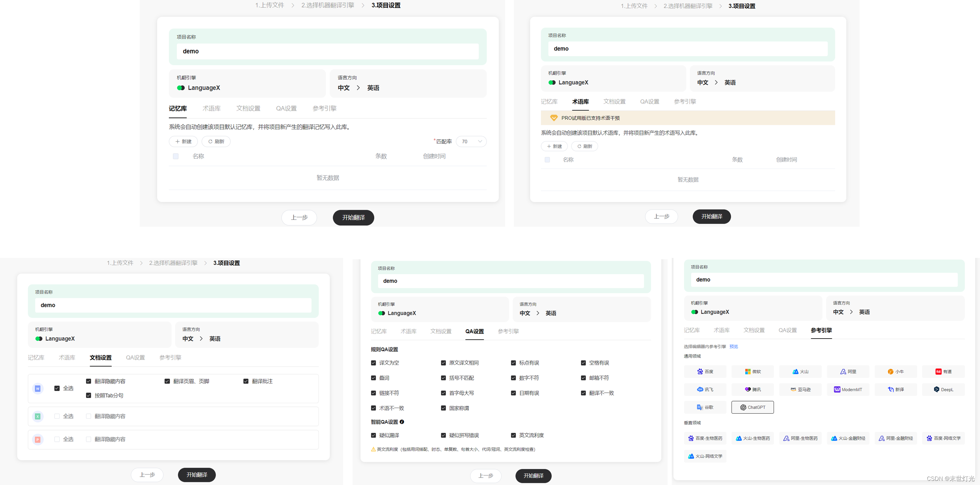Viewport: 980px width, 485px height.
Task: Uncheck the 译为空 QA rule
Action: click(373, 363)
